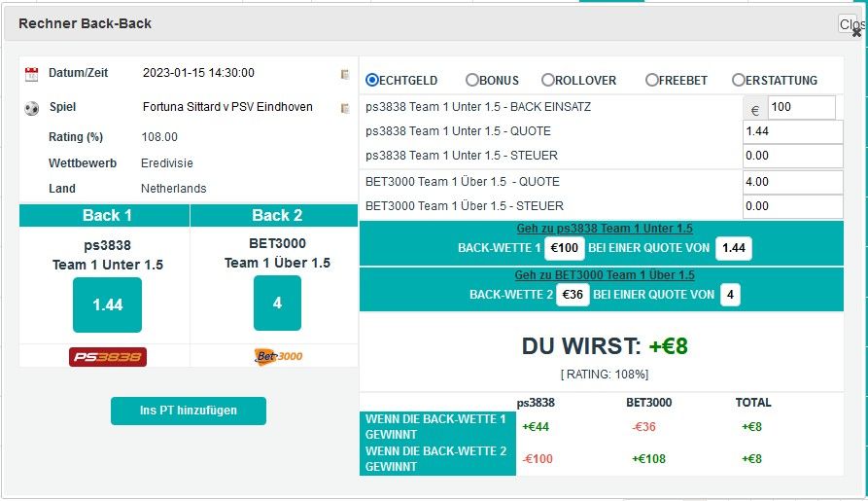Screen dimensions: 868x501
Task: Click the DU WIRST +€8 result
Action: (x=605, y=346)
